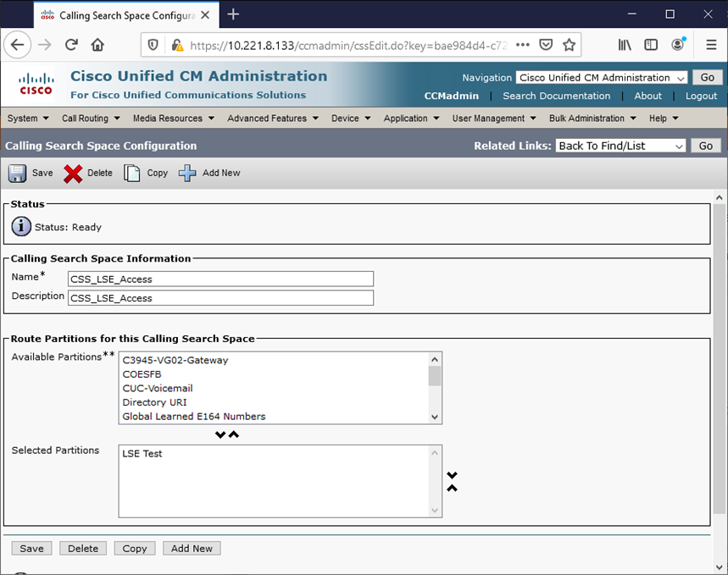Click inside the Name input field
Screen dimensions: 728x575
(x=220, y=279)
